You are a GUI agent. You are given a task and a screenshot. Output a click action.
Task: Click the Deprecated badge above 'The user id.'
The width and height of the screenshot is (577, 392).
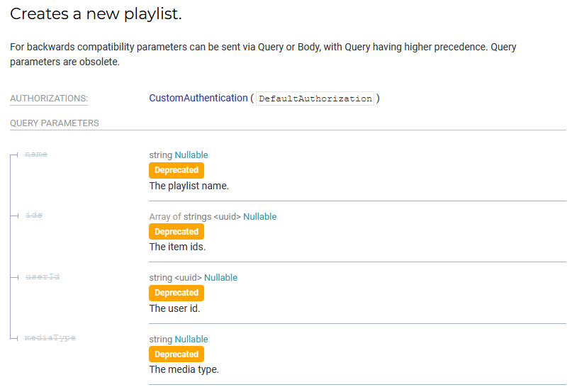click(x=177, y=293)
